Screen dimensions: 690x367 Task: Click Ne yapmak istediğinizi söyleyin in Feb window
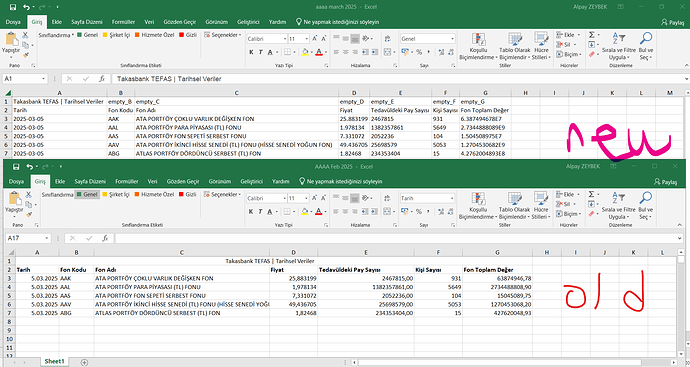tap(341, 181)
